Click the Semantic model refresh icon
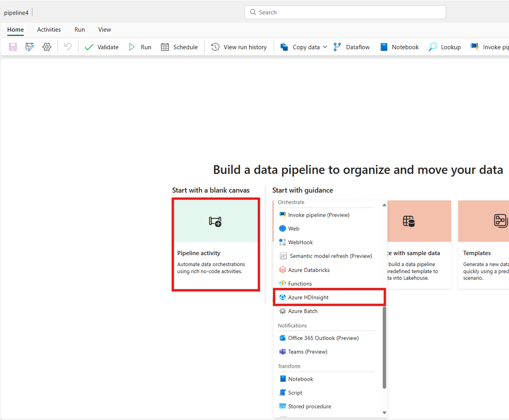 [283, 256]
